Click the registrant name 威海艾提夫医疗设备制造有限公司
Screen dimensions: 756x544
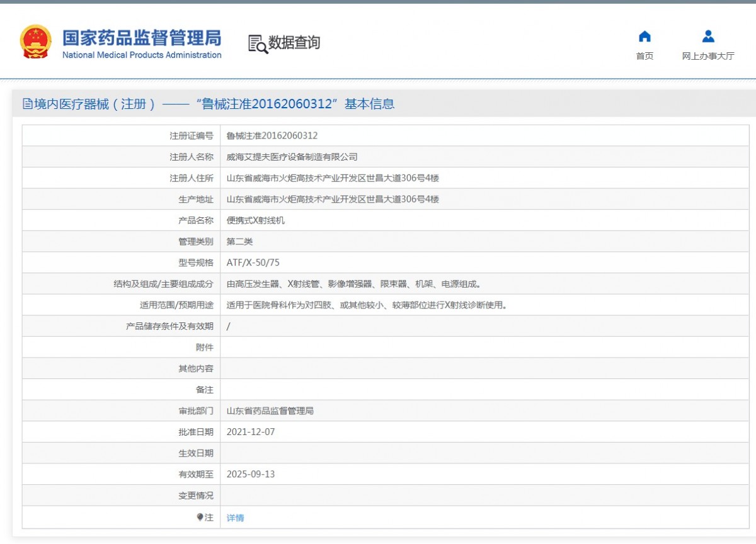(292, 157)
